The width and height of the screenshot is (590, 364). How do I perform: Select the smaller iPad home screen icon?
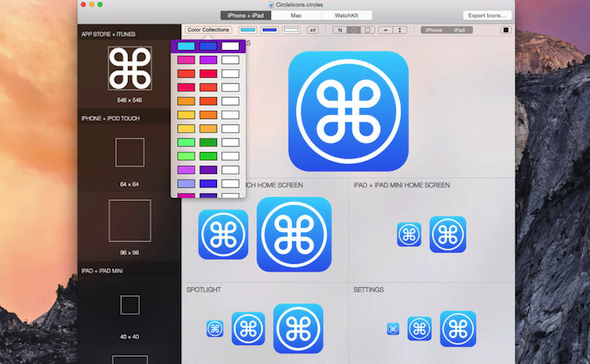coord(409,234)
